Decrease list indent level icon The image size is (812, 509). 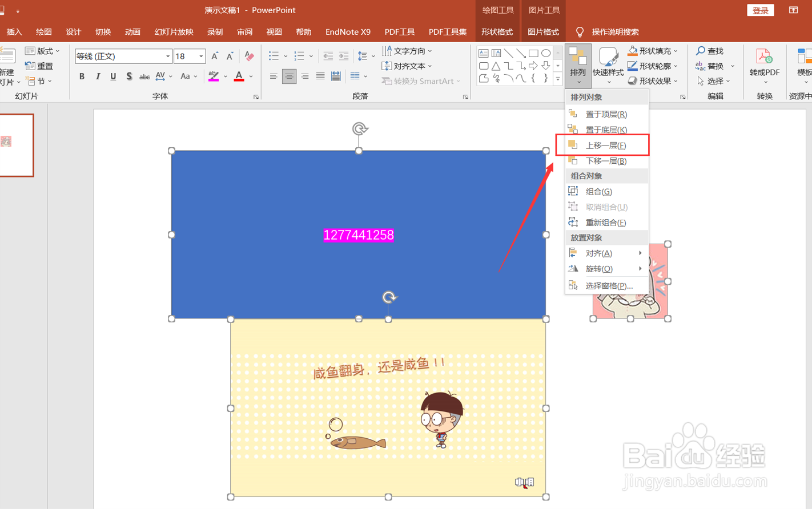pos(328,56)
